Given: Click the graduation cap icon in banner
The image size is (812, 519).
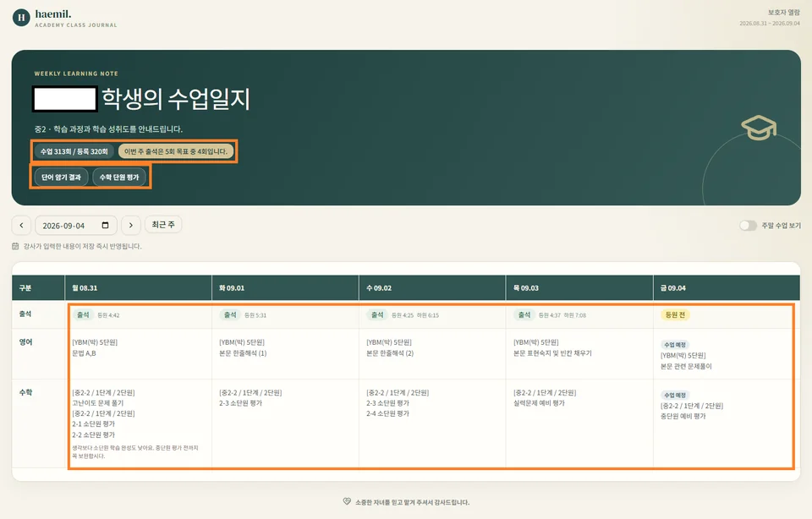Looking at the screenshot, I should pos(759,128).
